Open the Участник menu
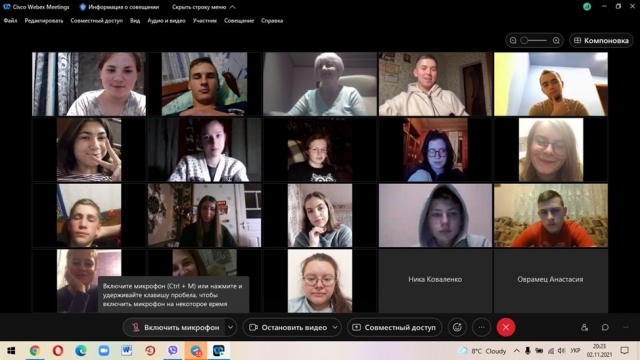 coord(205,20)
